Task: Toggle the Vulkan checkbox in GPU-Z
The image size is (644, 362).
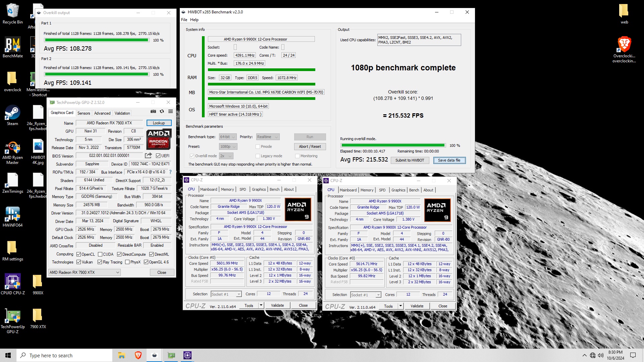Action: point(79,262)
